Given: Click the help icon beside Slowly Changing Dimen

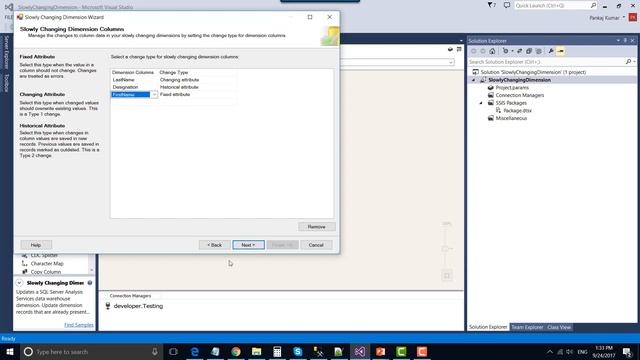Looking at the screenshot, I should click(89, 283).
